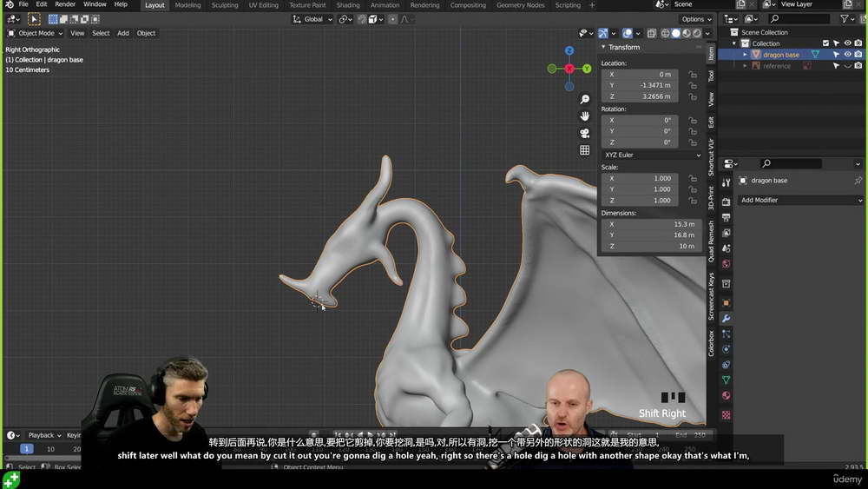This screenshot has height=489, width=868.
Task: Hide dragon base with eye icon
Action: click(x=847, y=54)
